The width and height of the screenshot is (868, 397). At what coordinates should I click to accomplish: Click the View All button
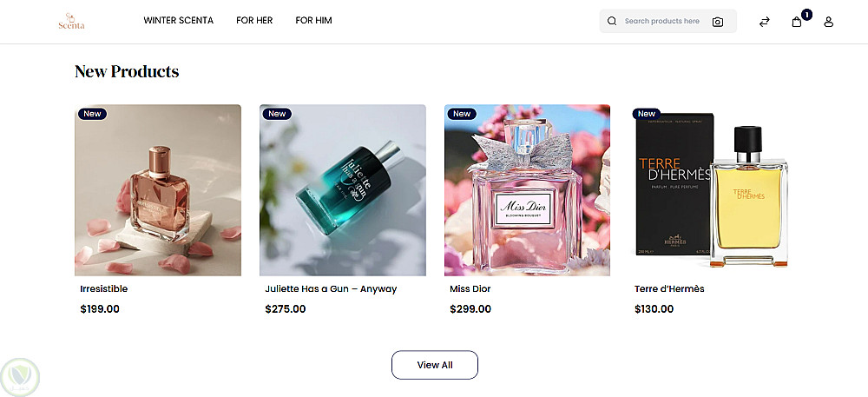(x=435, y=365)
